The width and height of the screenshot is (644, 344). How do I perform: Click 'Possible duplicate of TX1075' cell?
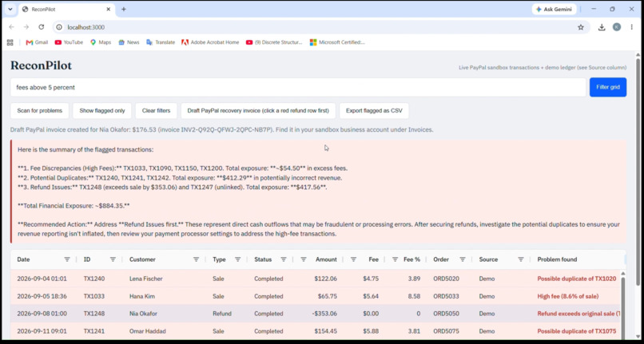577,331
